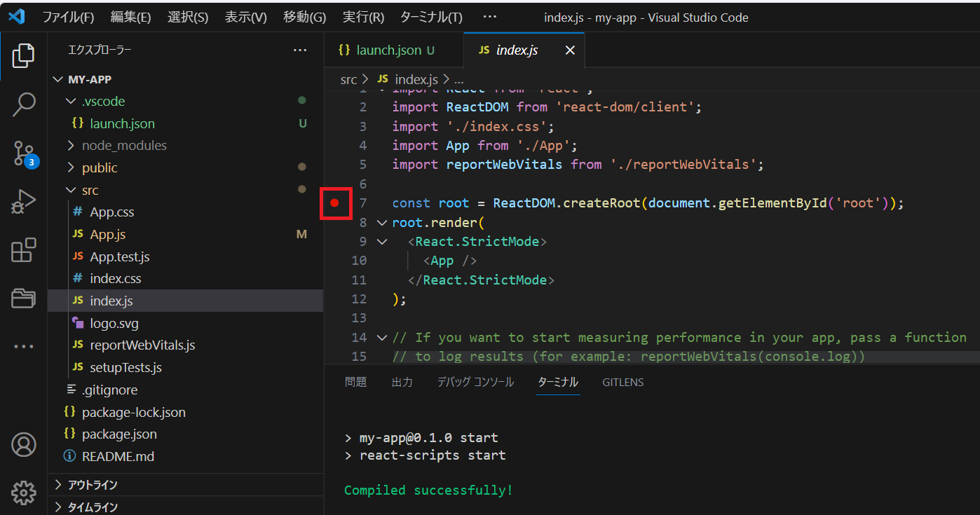Screen dimensions: 980x515
Task: Open the Search view in the activity bar
Action: point(23,104)
